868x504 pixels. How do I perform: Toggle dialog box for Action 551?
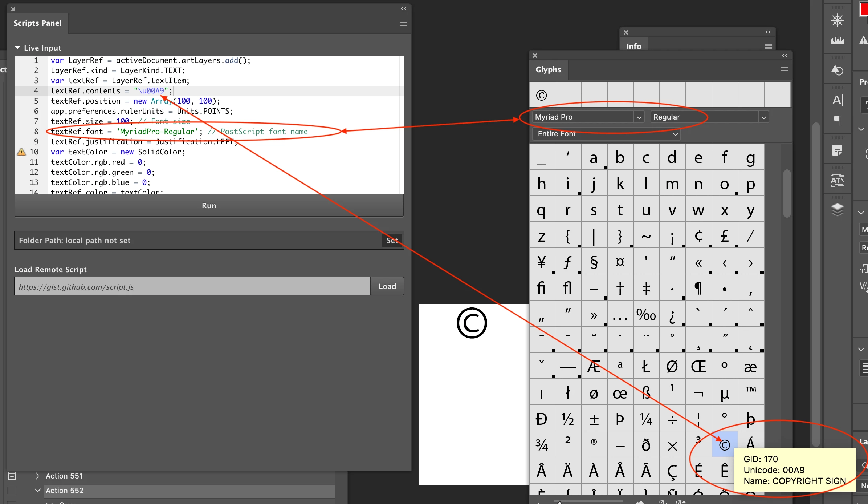click(x=12, y=476)
